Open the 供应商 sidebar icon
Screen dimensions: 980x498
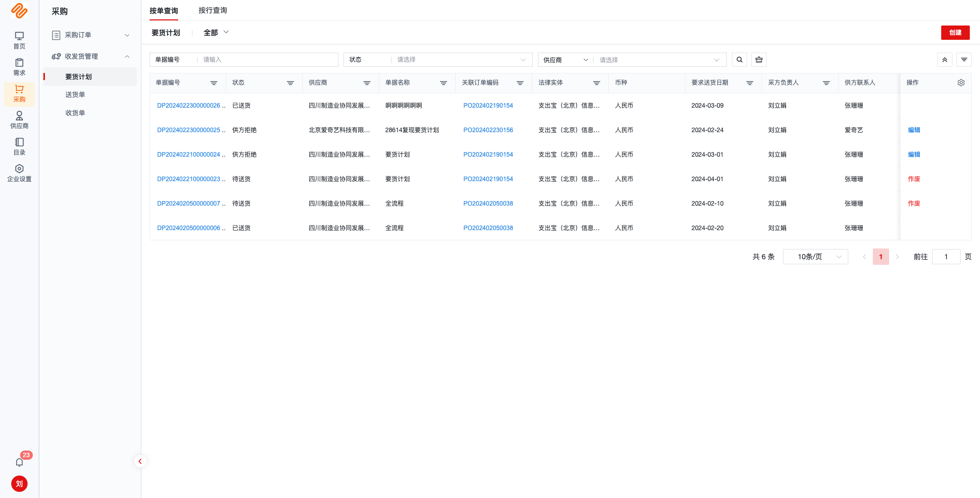[19, 120]
